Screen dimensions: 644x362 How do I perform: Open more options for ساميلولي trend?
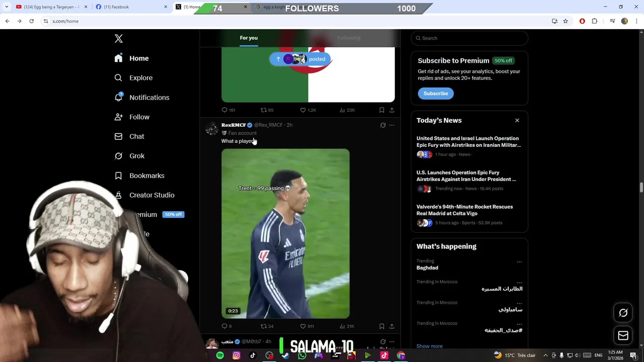519,303
